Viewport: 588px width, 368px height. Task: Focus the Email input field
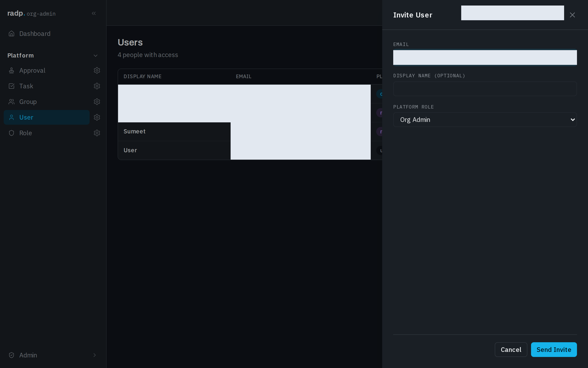coord(485,57)
